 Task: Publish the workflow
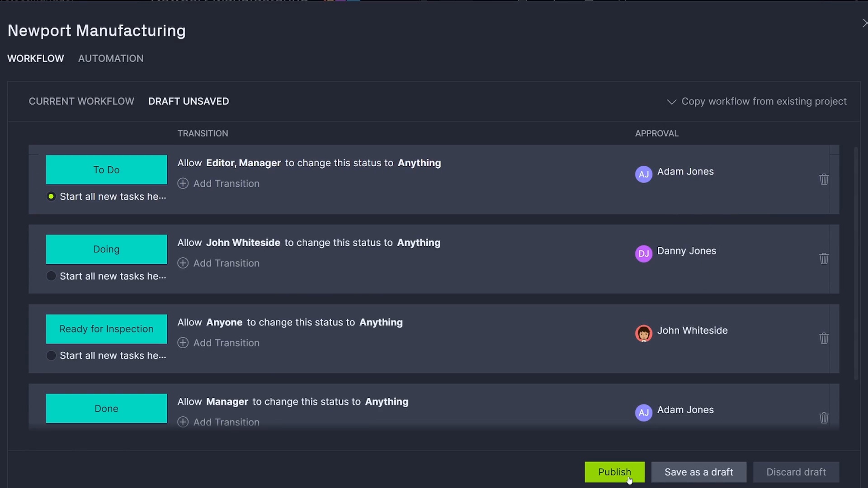[614, 472]
